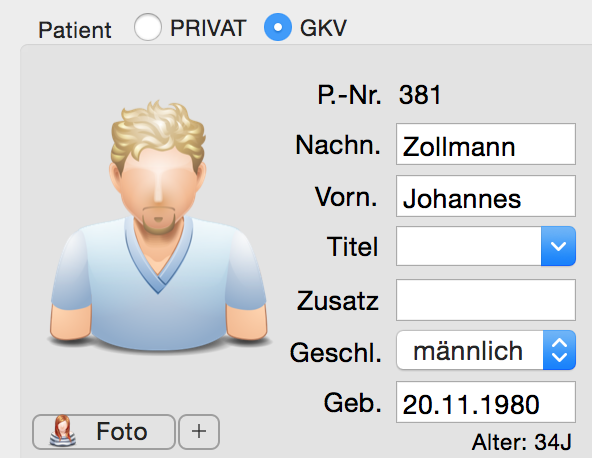Click the Alter: 34J age text

(522, 442)
